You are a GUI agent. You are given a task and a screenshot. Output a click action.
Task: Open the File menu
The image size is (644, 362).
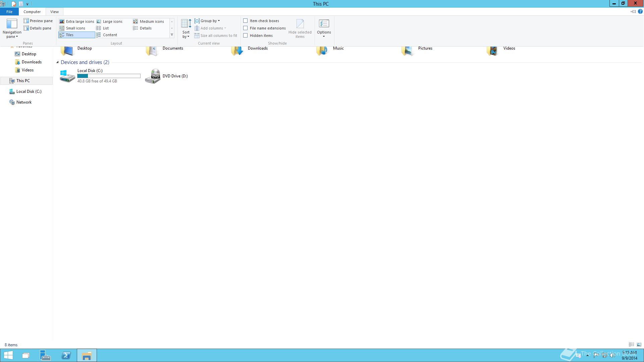tap(9, 12)
